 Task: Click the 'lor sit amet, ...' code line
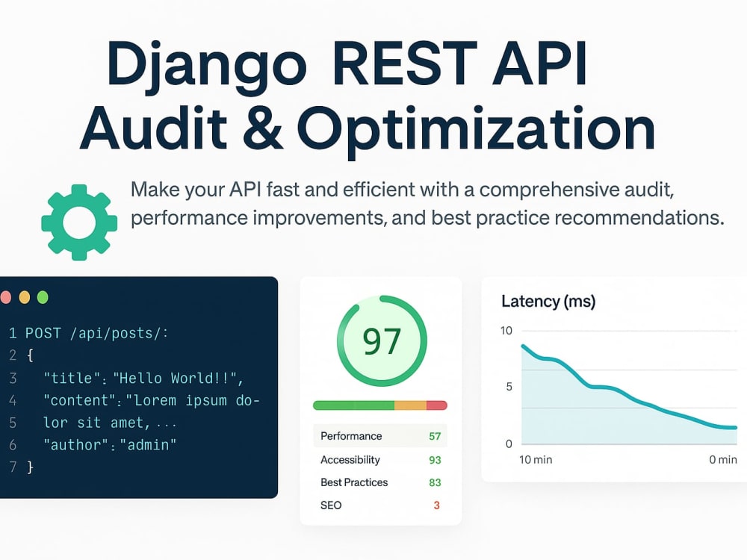point(110,423)
